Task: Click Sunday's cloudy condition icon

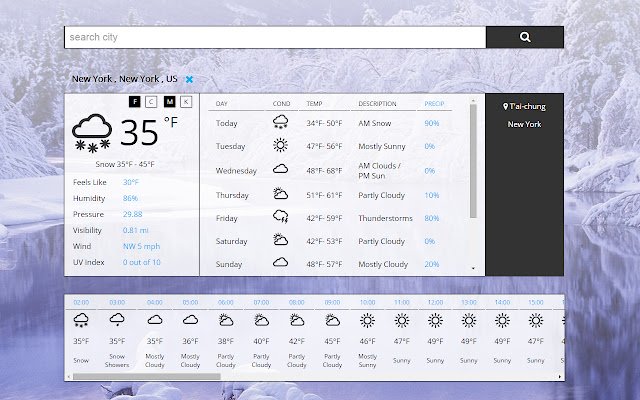Action: pyautogui.click(x=280, y=262)
